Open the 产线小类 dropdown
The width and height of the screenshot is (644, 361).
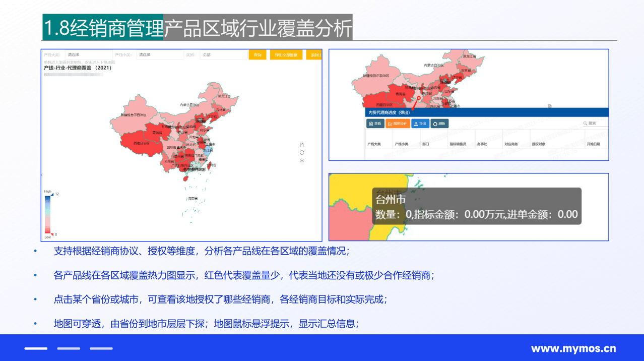tap(160, 54)
